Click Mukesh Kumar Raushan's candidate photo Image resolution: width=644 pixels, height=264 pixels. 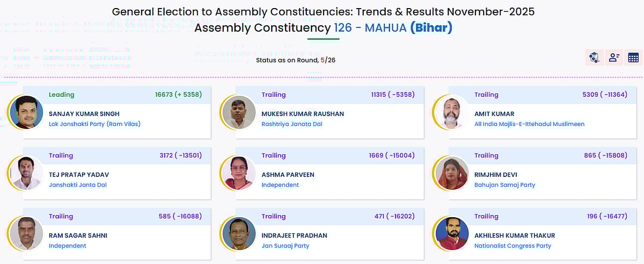(239, 112)
